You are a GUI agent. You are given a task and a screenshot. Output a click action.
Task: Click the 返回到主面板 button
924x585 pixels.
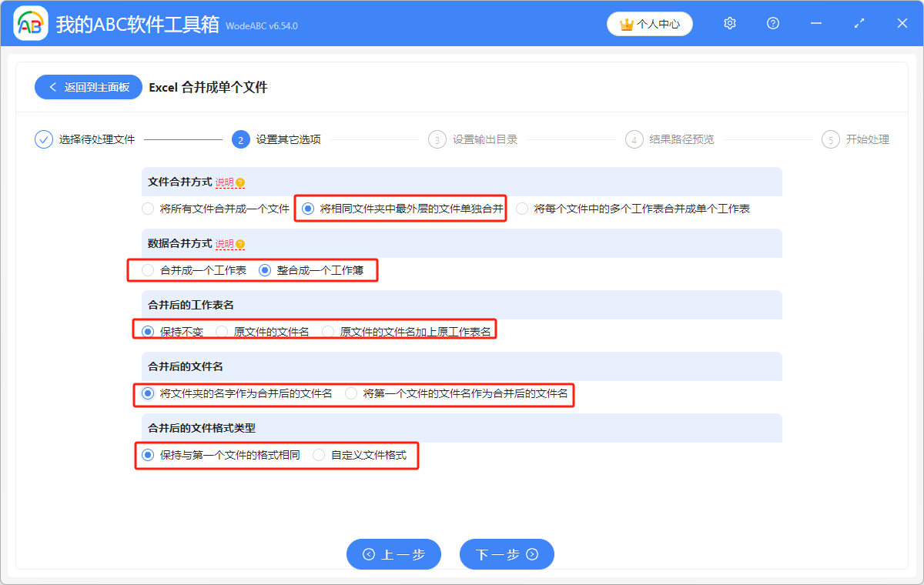click(x=88, y=86)
